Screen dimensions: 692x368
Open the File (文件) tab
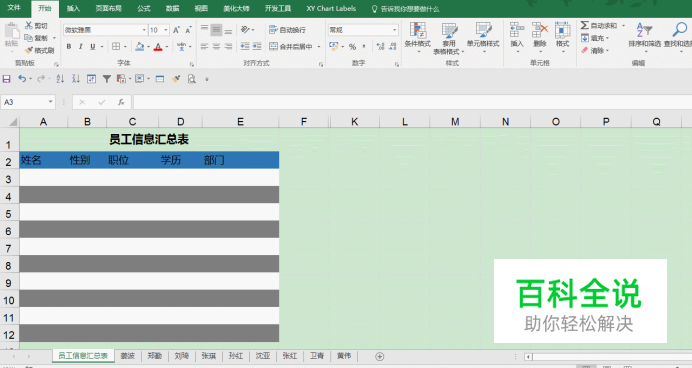tap(14, 8)
